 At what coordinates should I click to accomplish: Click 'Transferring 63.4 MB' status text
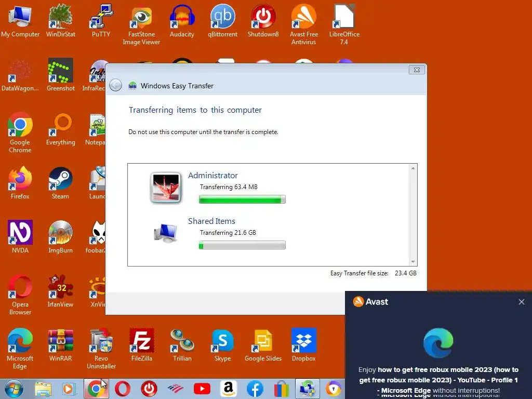point(229,187)
